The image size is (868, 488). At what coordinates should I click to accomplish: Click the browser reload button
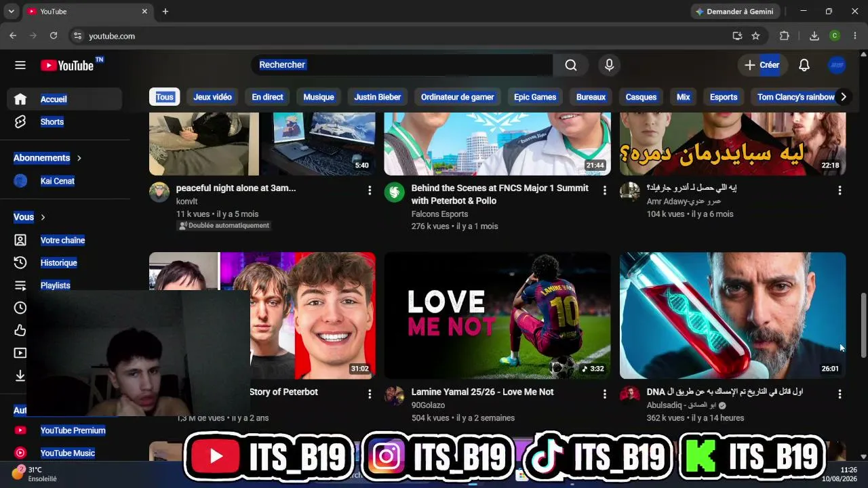click(54, 36)
